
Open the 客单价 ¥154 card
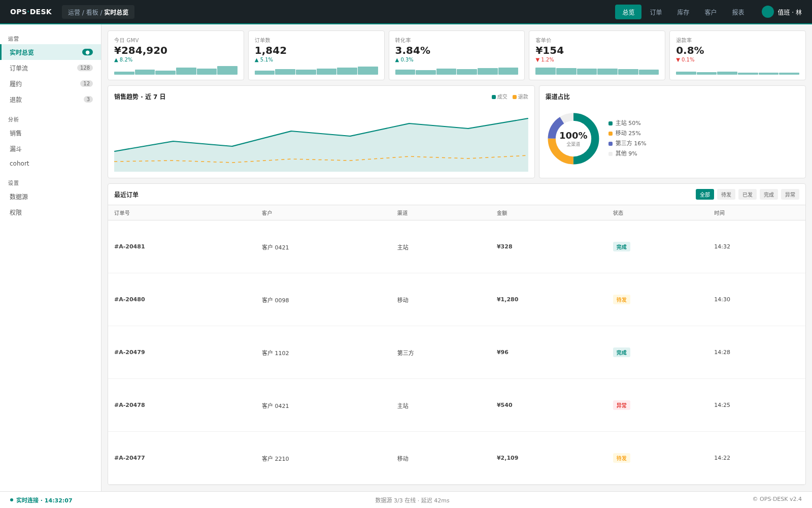tap(597, 55)
